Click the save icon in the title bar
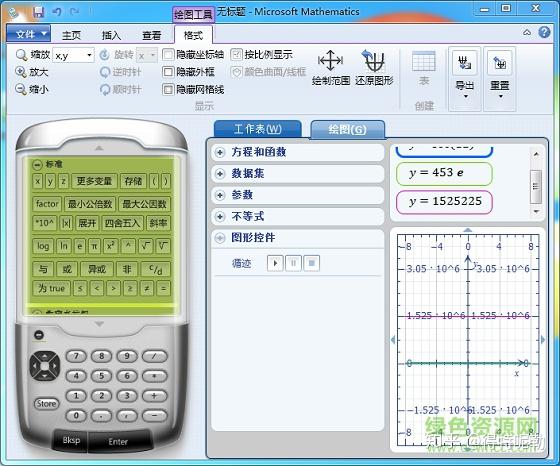 pyautogui.click(x=39, y=12)
